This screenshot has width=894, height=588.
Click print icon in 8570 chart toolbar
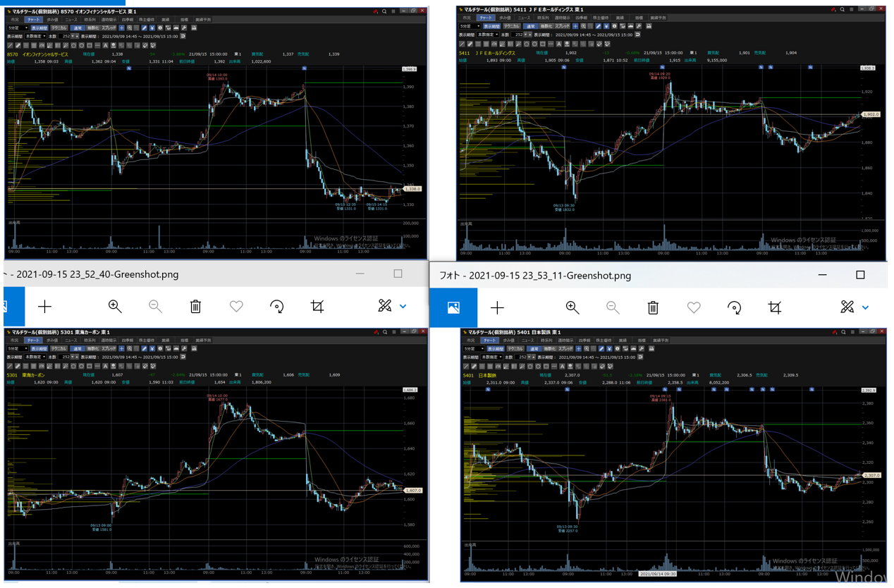tap(194, 28)
